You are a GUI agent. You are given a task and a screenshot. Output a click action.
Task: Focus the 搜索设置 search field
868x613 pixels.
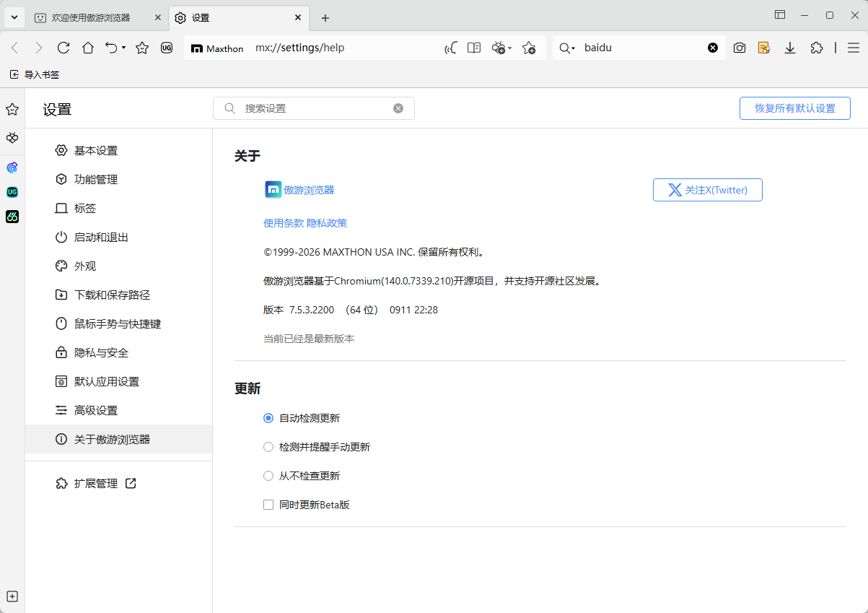(x=314, y=108)
